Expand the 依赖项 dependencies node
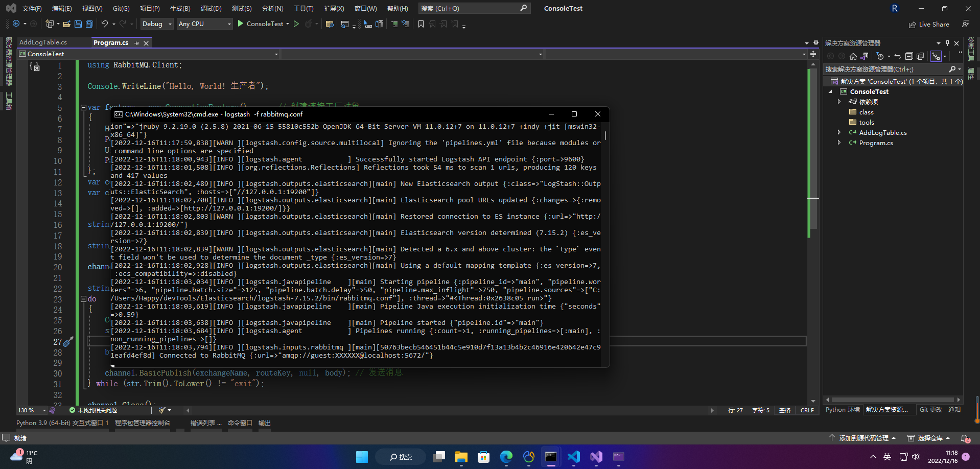 click(x=839, y=102)
